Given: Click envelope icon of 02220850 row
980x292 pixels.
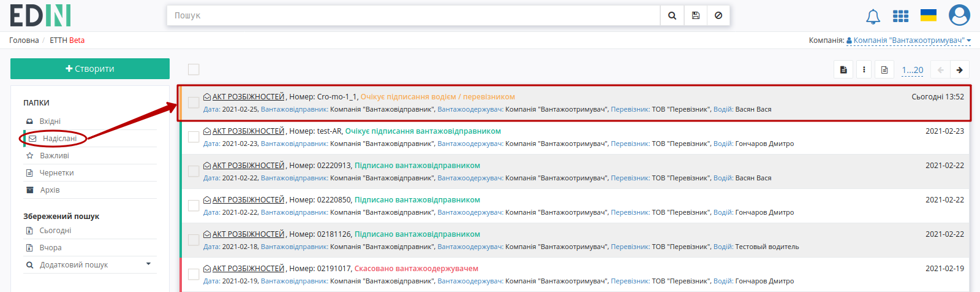Looking at the screenshot, I should [x=207, y=200].
